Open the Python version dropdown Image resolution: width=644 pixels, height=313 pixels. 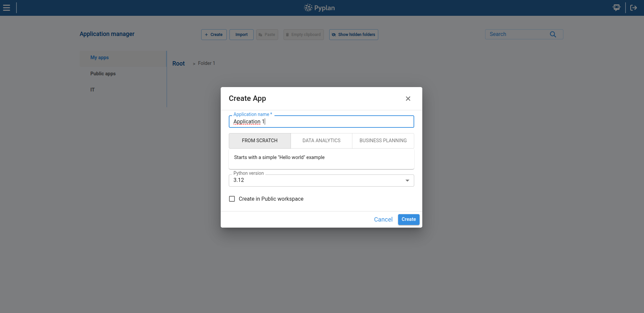click(407, 181)
